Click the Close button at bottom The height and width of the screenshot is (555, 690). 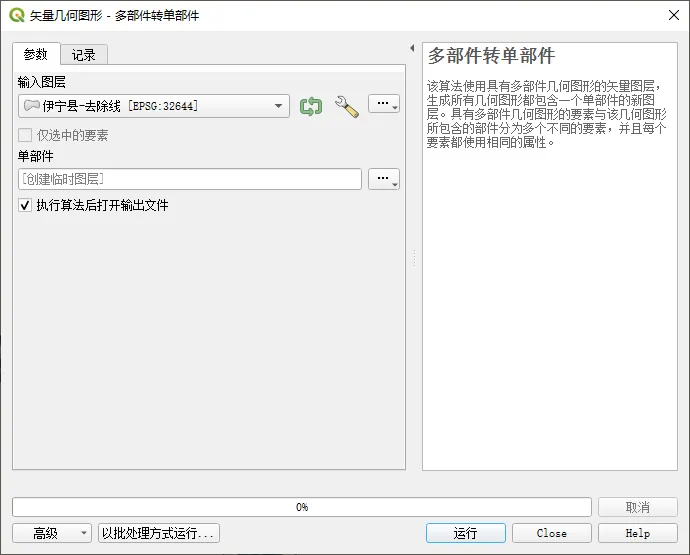tap(551, 533)
